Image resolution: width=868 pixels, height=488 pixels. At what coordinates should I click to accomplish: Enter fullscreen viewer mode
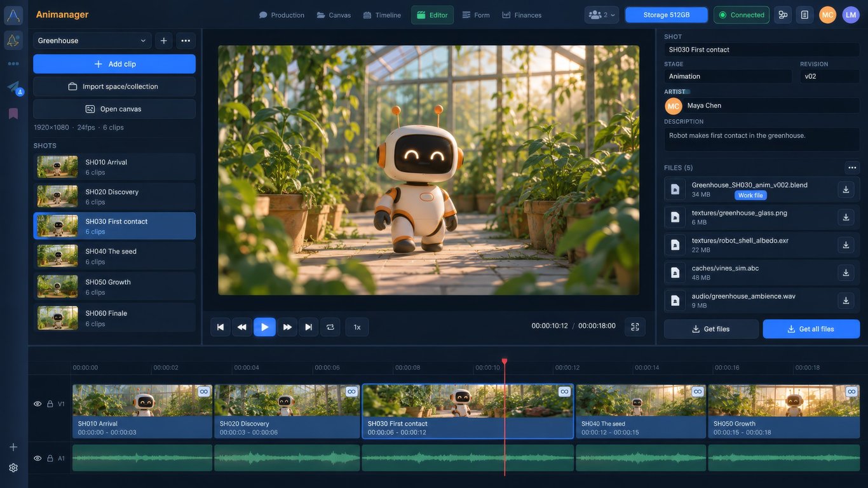point(635,327)
